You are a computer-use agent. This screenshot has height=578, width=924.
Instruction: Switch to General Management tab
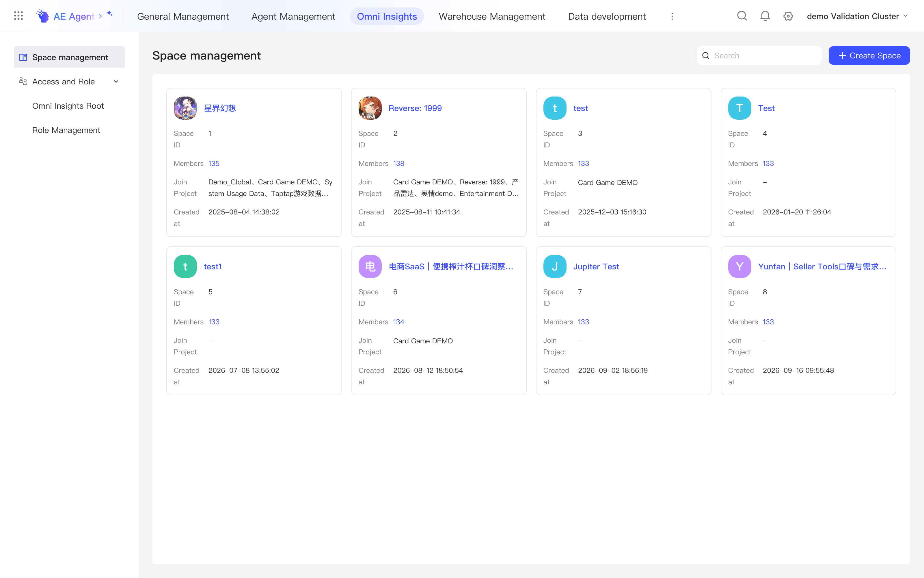[183, 16]
